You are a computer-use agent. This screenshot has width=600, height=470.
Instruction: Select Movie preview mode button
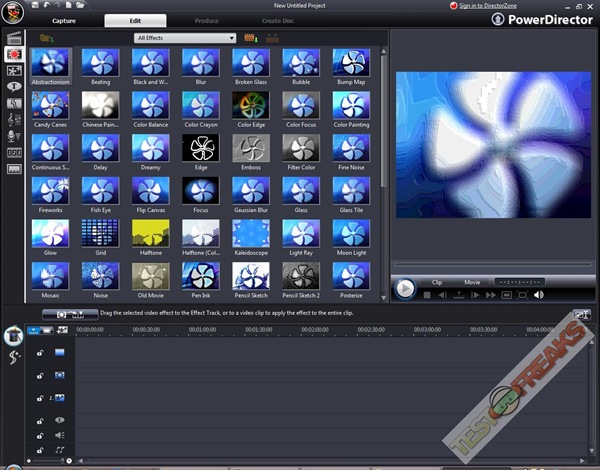pos(471,282)
